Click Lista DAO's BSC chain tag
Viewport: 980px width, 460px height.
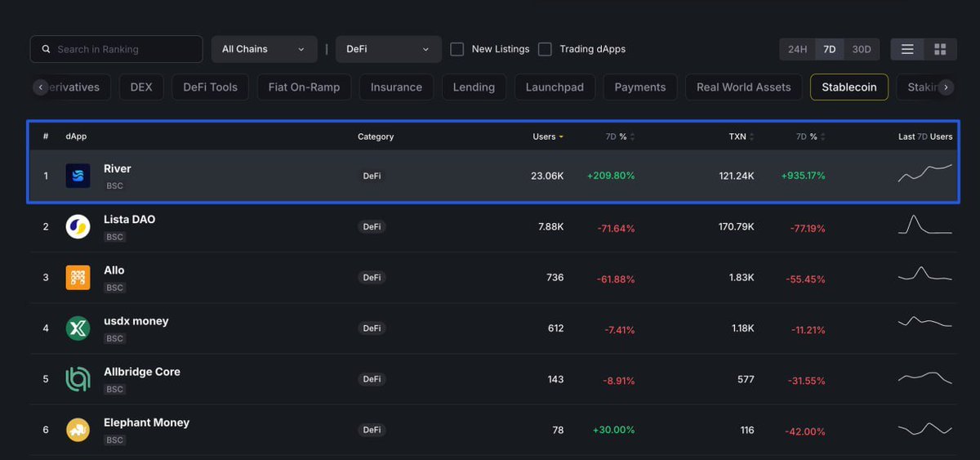pos(114,237)
